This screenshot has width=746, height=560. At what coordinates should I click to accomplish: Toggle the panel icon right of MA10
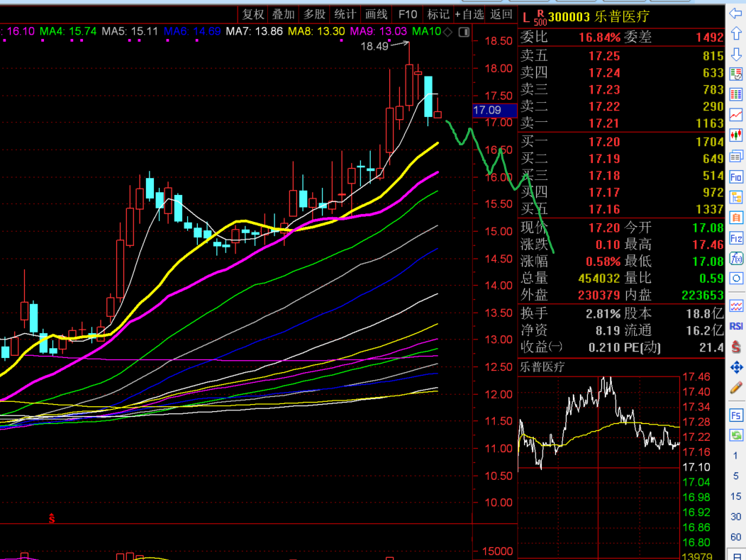coord(464,33)
